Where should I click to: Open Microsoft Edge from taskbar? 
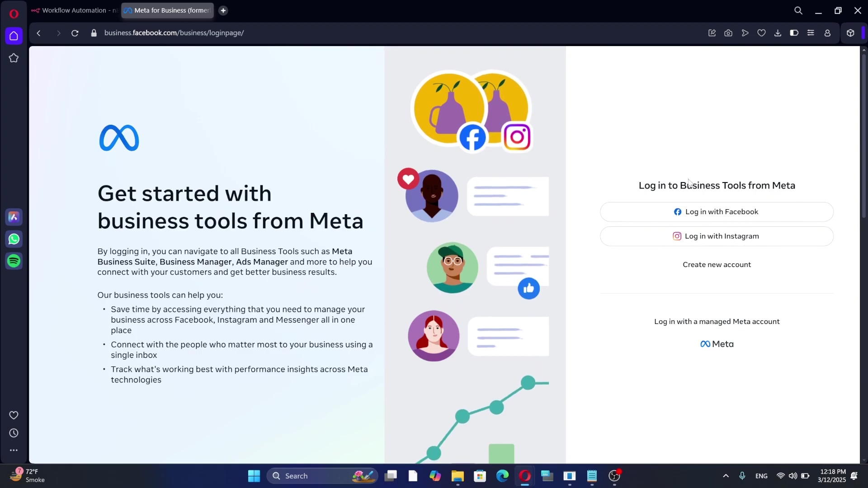(x=502, y=476)
